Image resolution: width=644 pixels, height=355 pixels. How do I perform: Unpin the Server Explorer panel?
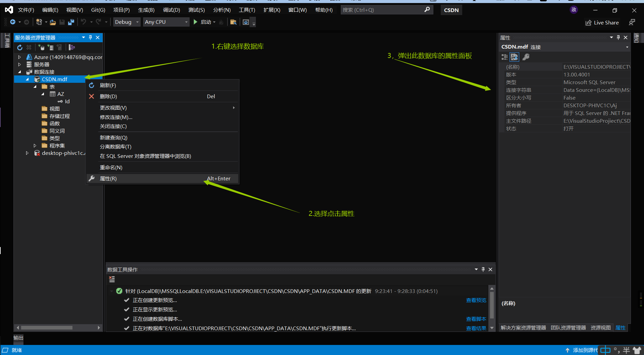click(x=90, y=38)
